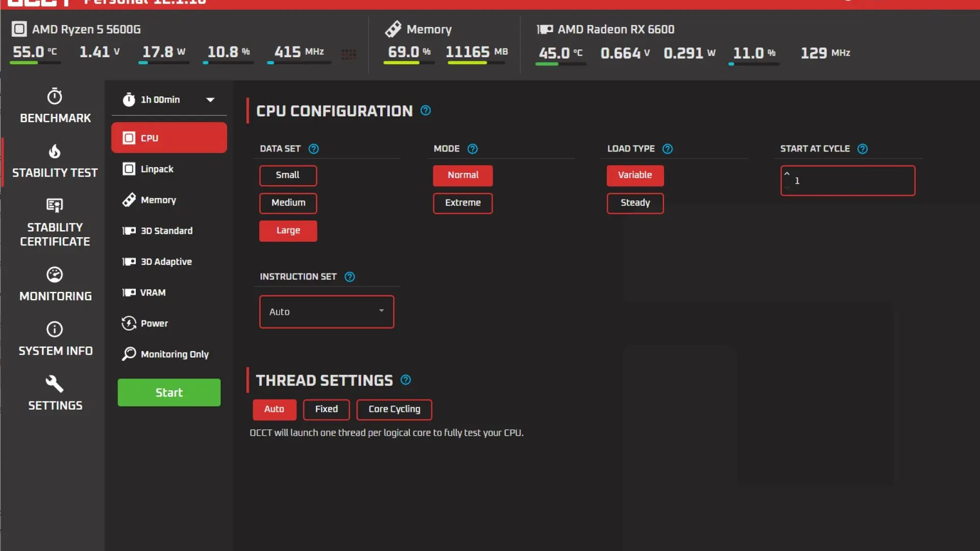This screenshot has width=980, height=551.
Task: Select Linpack test in list
Action: pyautogui.click(x=157, y=169)
